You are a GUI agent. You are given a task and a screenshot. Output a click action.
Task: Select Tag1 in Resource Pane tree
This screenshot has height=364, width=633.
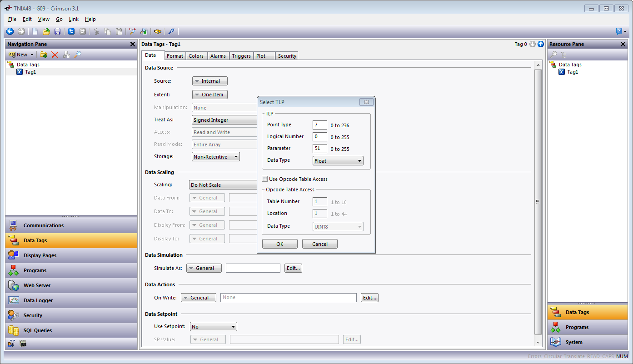[573, 72]
